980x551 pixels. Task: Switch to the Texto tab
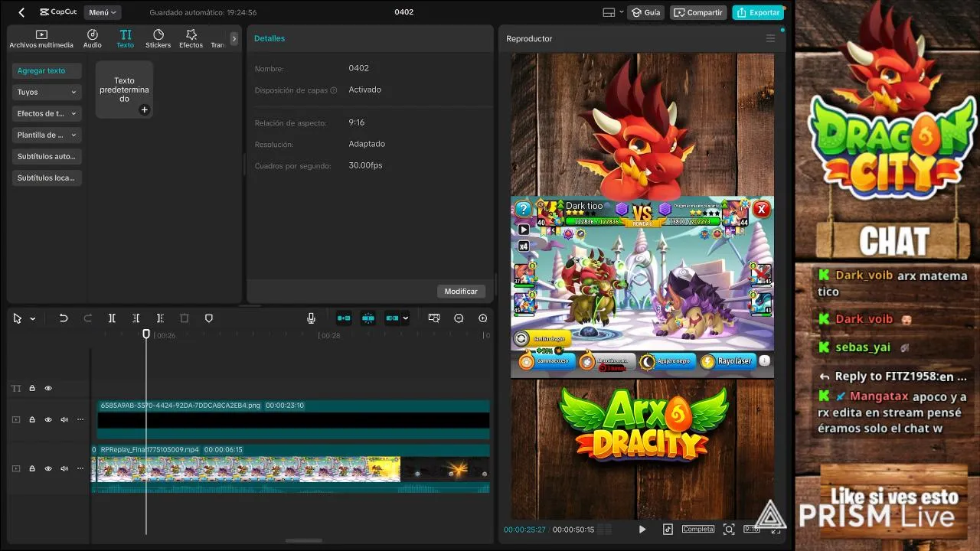click(x=126, y=38)
